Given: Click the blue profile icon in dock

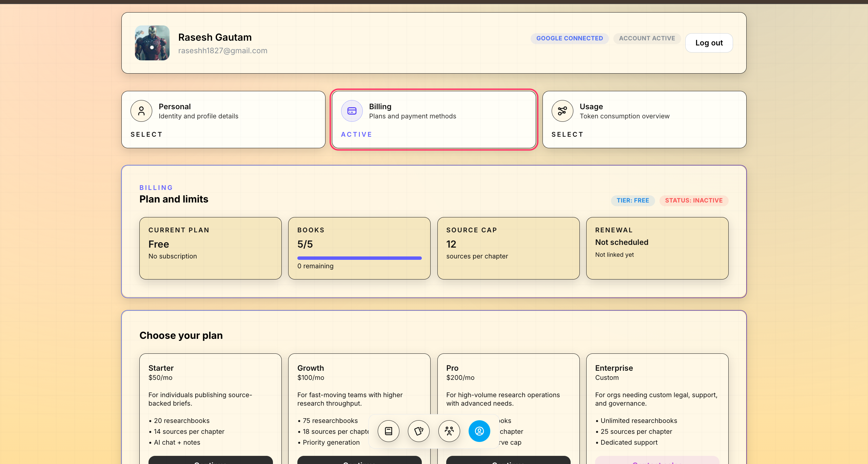Looking at the screenshot, I should [x=479, y=431].
